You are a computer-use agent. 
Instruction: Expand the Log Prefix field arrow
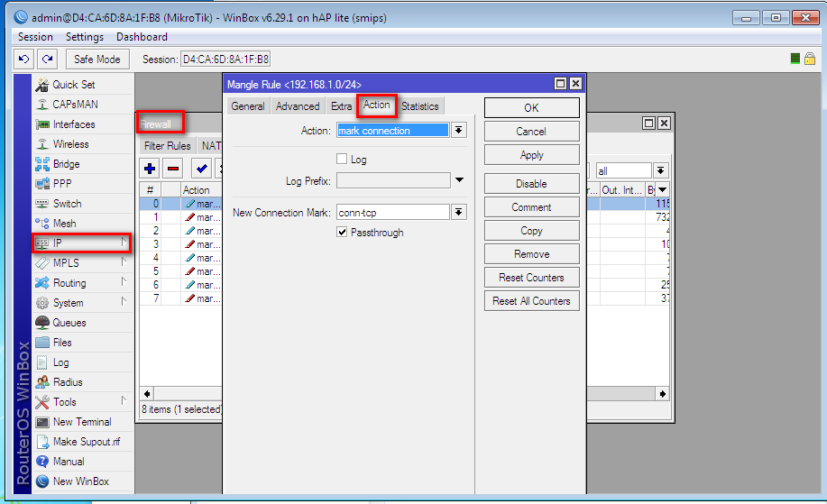coord(459,180)
